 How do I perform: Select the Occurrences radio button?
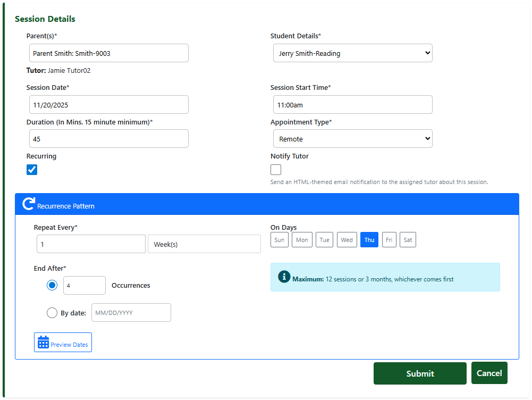click(x=52, y=285)
